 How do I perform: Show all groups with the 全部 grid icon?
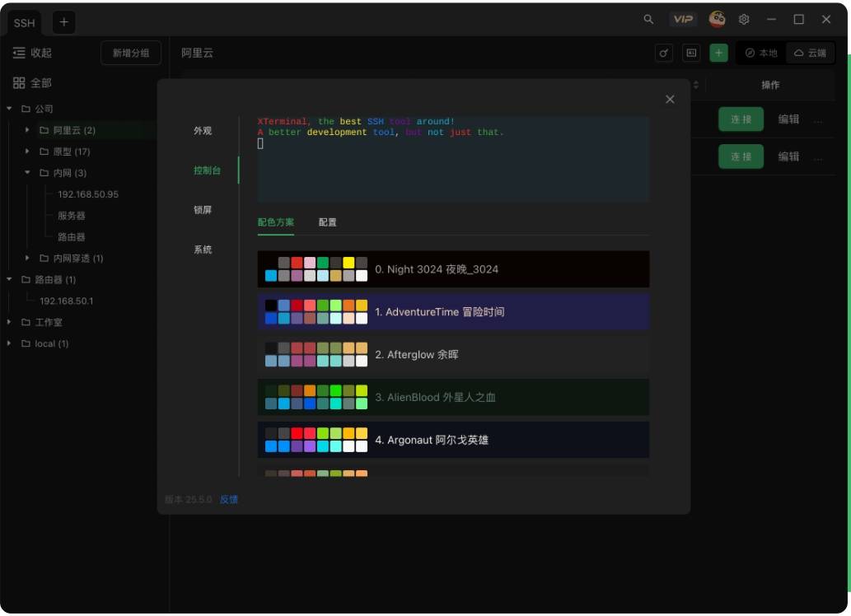[19, 83]
